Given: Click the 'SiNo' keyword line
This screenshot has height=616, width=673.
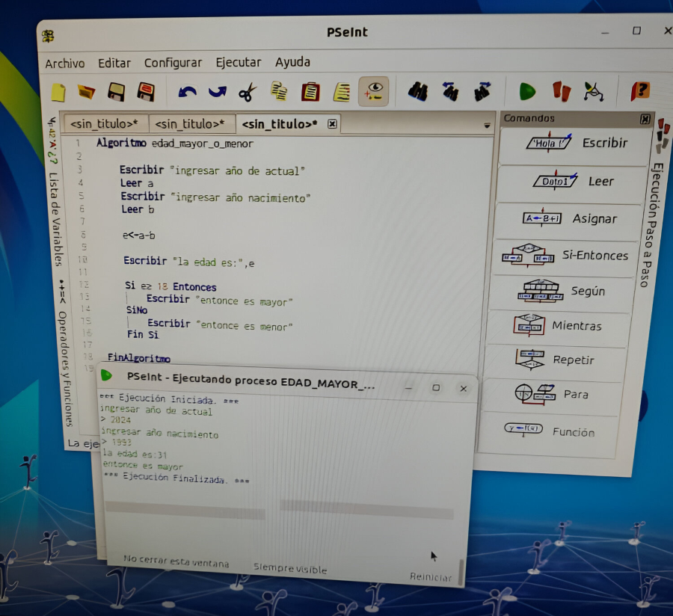Looking at the screenshot, I should [137, 309].
